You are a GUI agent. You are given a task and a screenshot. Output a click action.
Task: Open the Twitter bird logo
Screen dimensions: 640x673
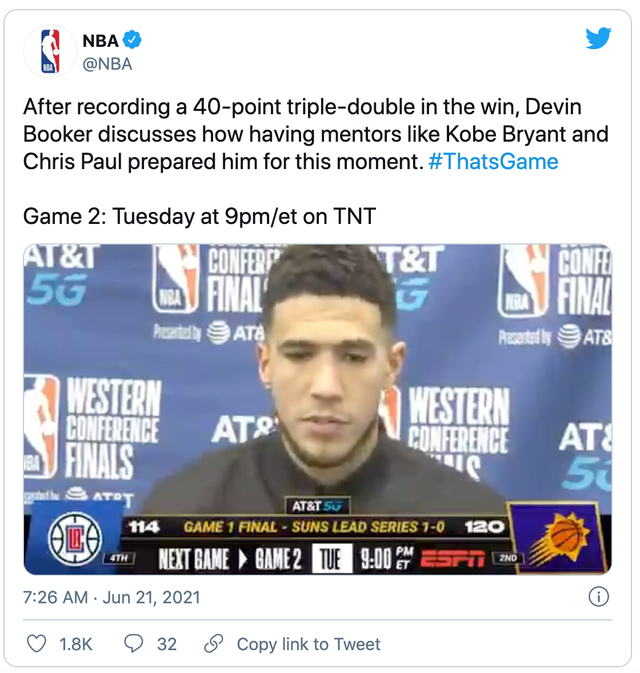[598, 39]
